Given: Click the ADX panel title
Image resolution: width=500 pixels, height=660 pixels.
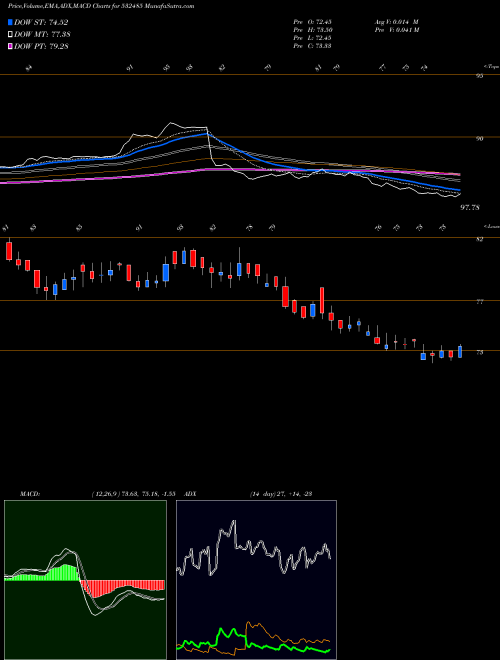Looking at the screenshot, I should (190, 494).
